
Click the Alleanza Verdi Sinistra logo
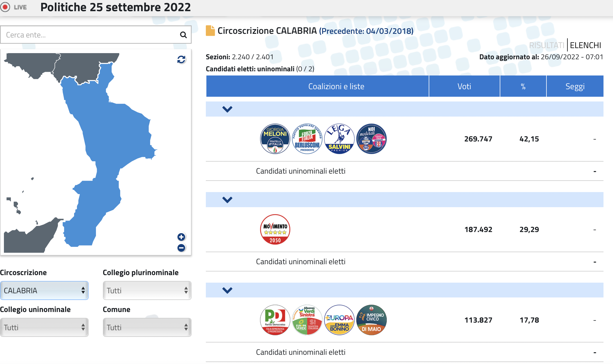click(307, 320)
